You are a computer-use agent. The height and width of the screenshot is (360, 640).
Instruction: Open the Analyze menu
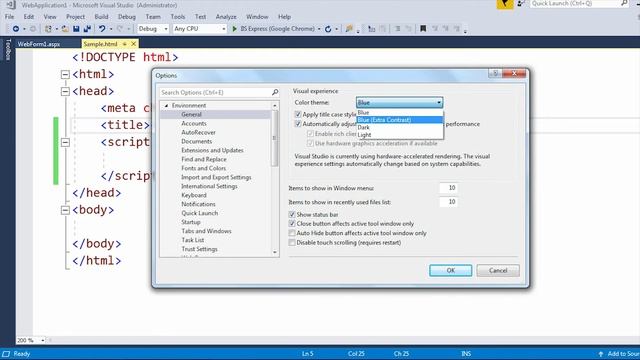[x=226, y=17]
